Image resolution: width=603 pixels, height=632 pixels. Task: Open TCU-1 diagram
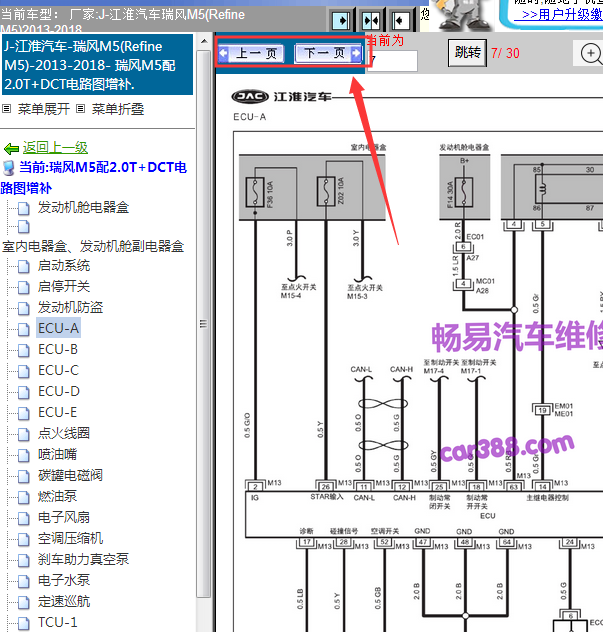(57, 622)
